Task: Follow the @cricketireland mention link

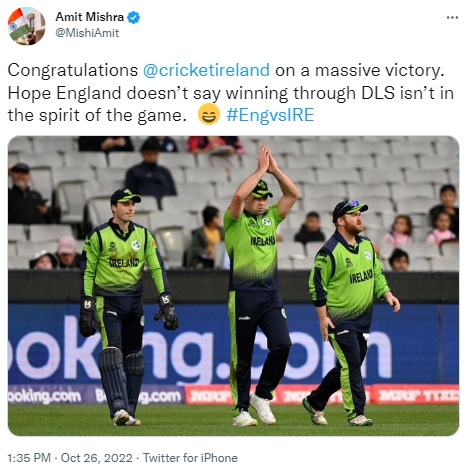Action: (206, 70)
